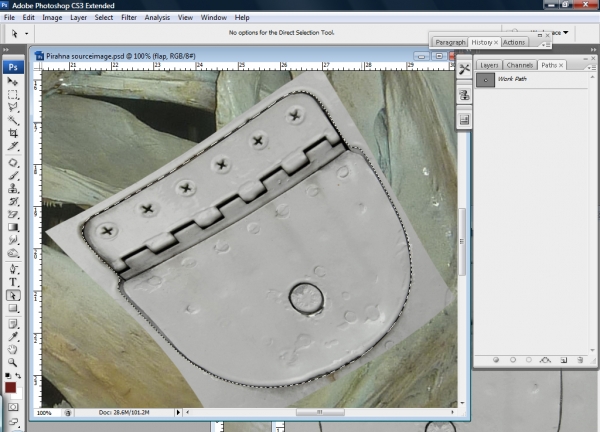
Task: Select the Notes tool
Action: [x=13, y=324]
